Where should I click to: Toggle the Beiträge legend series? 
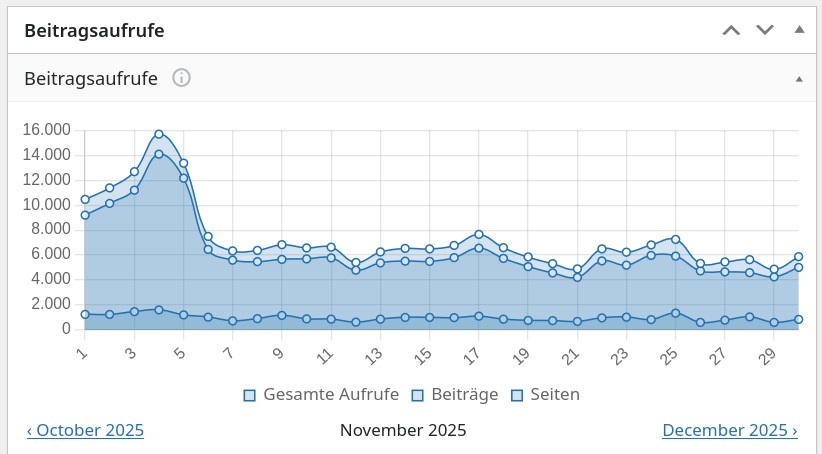click(456, 395)
